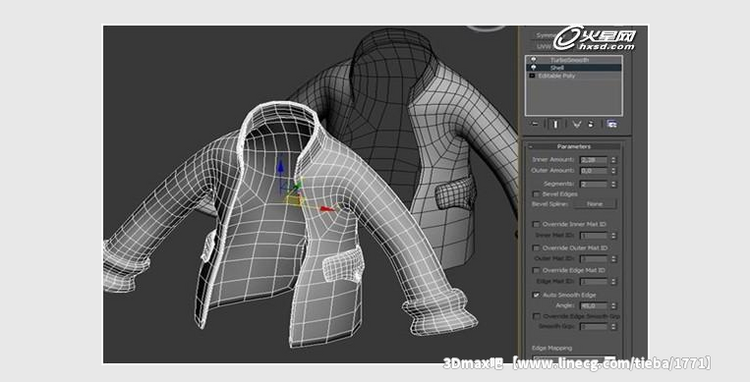Click the Inner Amount spinner arrows
Image resolution: width=750 pixels, height=382 pixels.
pos(614,160)
